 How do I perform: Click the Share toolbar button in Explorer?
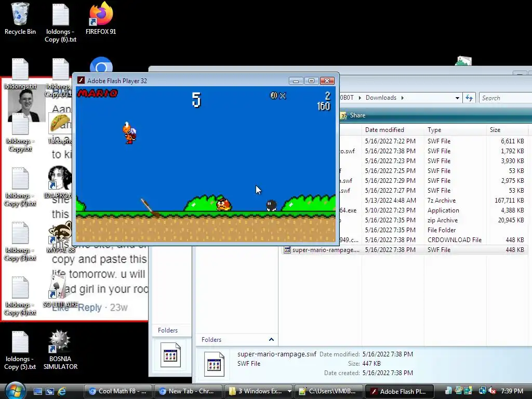click(353, 115)
